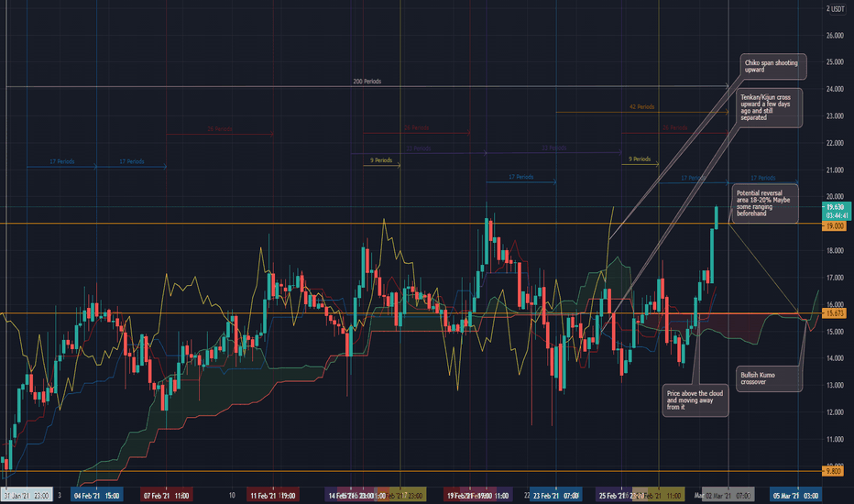Select the "Bullish Kumo crossover" callout

coord(769,378)
